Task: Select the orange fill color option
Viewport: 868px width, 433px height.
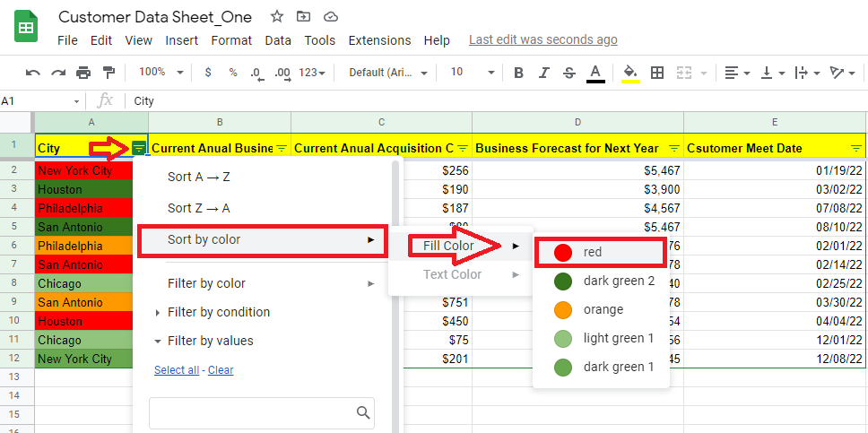Action: (601, 309)
